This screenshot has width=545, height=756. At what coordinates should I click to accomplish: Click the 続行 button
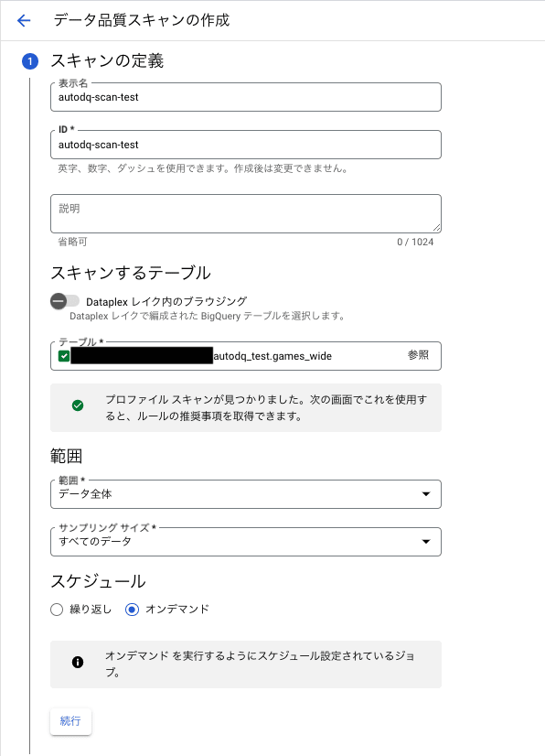(x=70, y=721)
